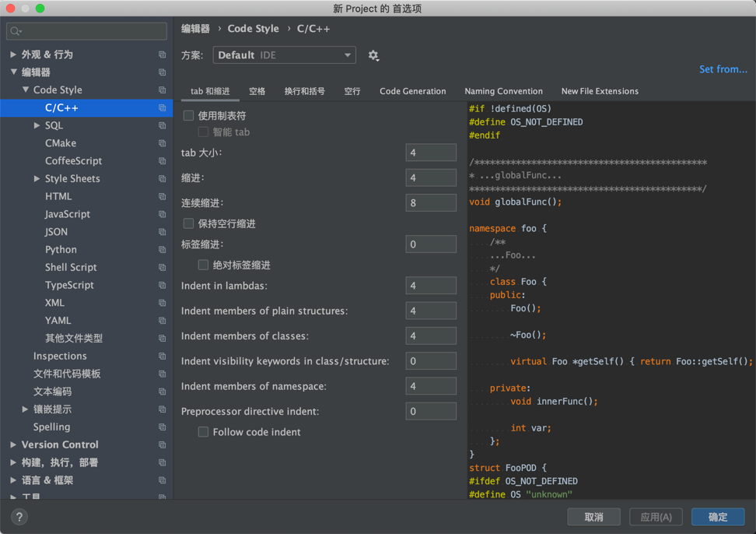Image resolution: width=756 pixels, height=534 pixels.
Task: Click the indicator icon next to 外观 & 行为
Action: pyautogui.click(x=161, y=54)
